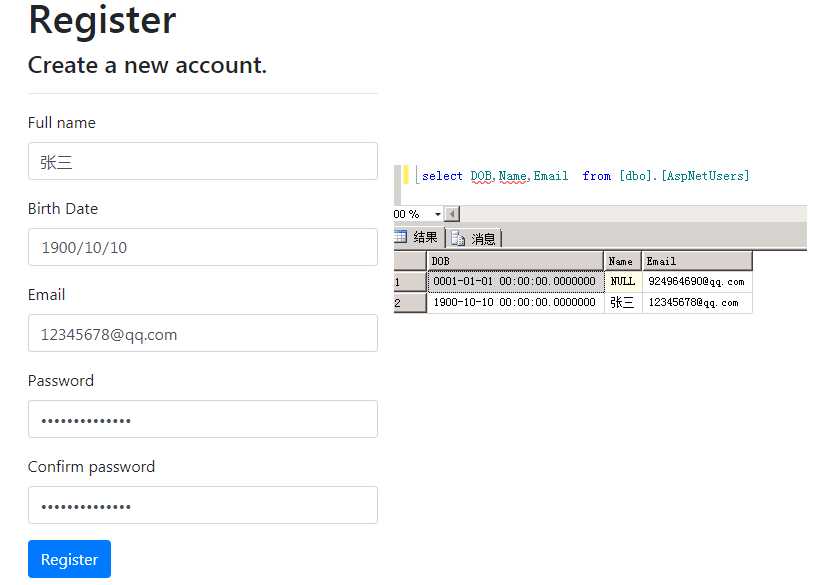Viewport: 813px width, 585px height.
Task: Click the 1900-10-10 DOB cell
Action: coord(515,302)
